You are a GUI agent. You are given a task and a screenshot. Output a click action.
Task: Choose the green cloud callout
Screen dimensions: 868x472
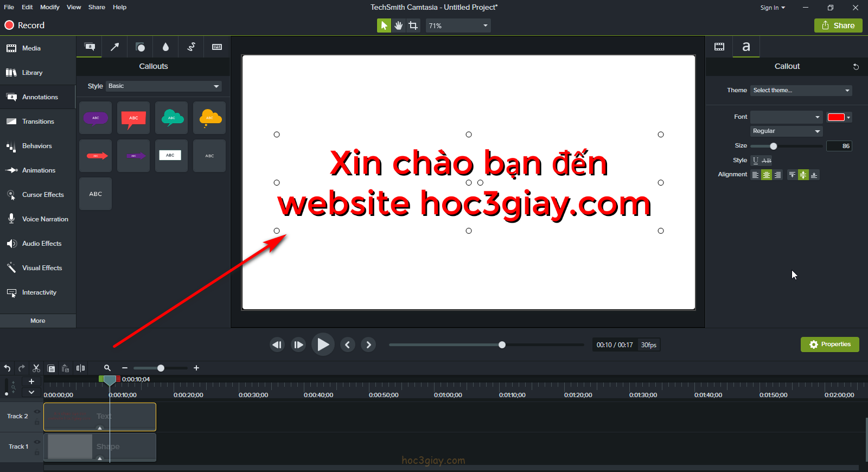pos(171,118)
